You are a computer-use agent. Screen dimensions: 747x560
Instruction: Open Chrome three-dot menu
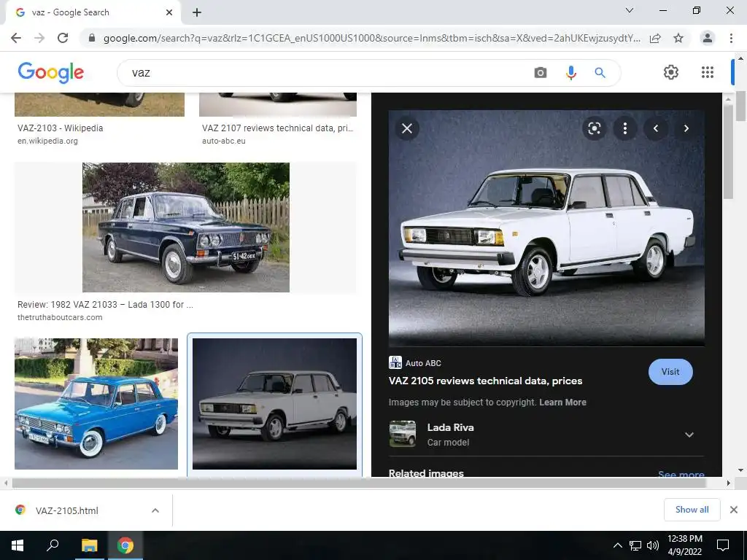click(731, 38)
